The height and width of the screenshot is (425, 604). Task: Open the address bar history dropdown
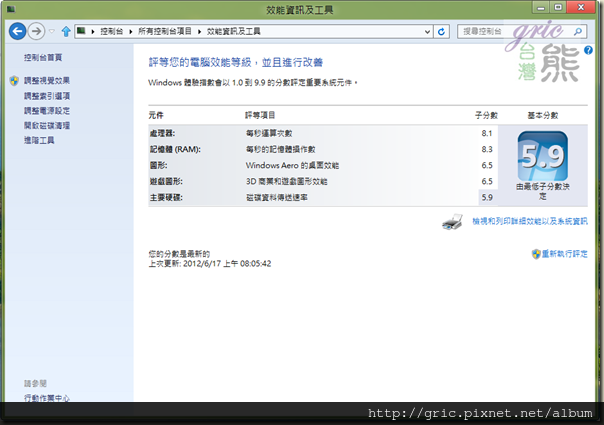tap(427, 32)
